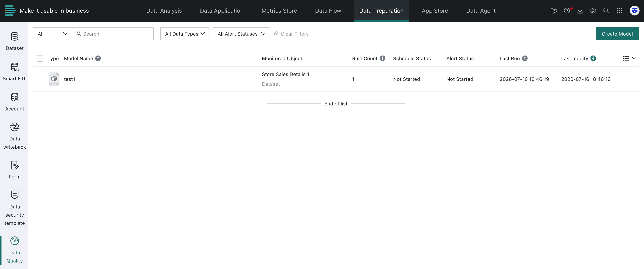
Task: Open the Metrics Store tab
Action: pyautogui.click(x=279, y=11)
